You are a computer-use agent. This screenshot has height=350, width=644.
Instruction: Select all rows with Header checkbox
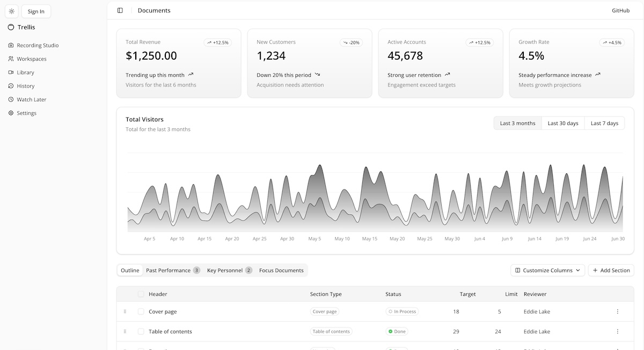point(141,294)
